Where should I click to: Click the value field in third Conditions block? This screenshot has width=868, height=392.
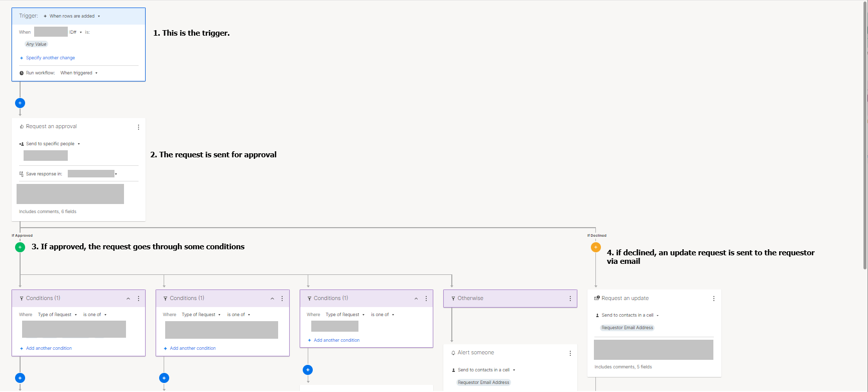click(x=335, y=326)
